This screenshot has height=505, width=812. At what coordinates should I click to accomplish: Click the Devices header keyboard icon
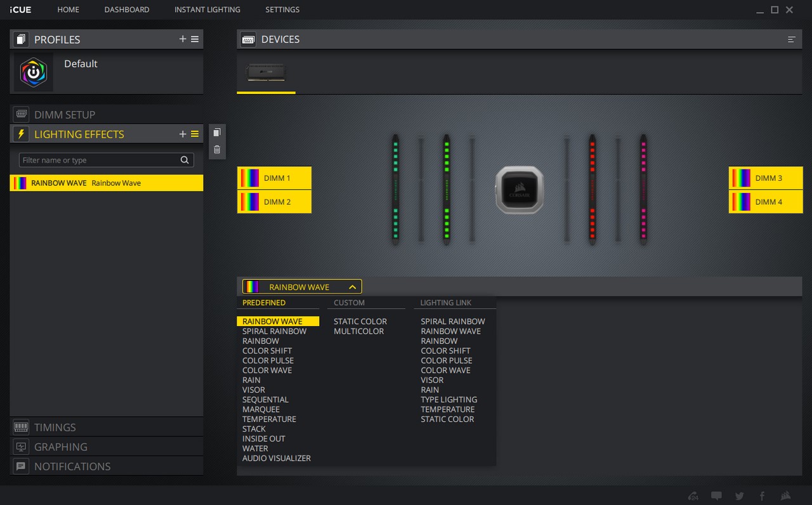(248, 39)
